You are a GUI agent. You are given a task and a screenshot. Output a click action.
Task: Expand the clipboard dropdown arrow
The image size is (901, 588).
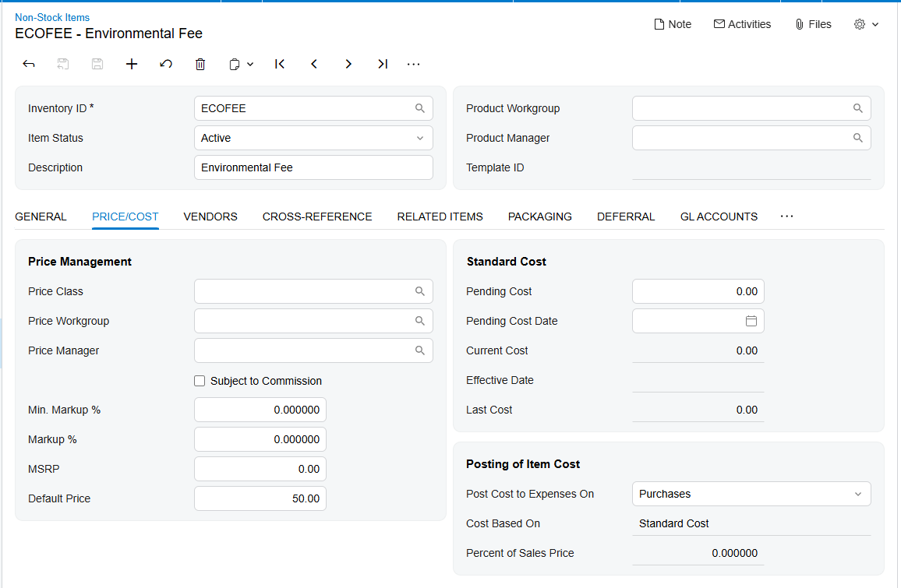[250, 65]
